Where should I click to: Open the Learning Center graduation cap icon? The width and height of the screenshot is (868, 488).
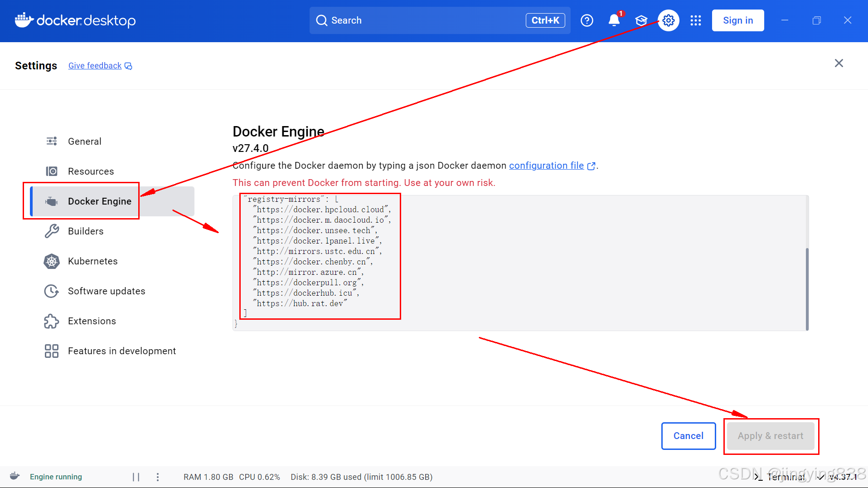[641, 20]
